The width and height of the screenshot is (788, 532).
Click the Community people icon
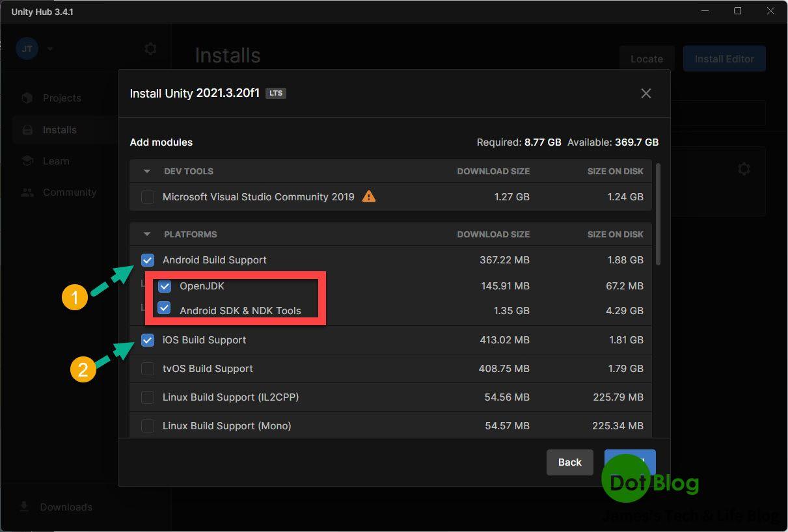27,193
